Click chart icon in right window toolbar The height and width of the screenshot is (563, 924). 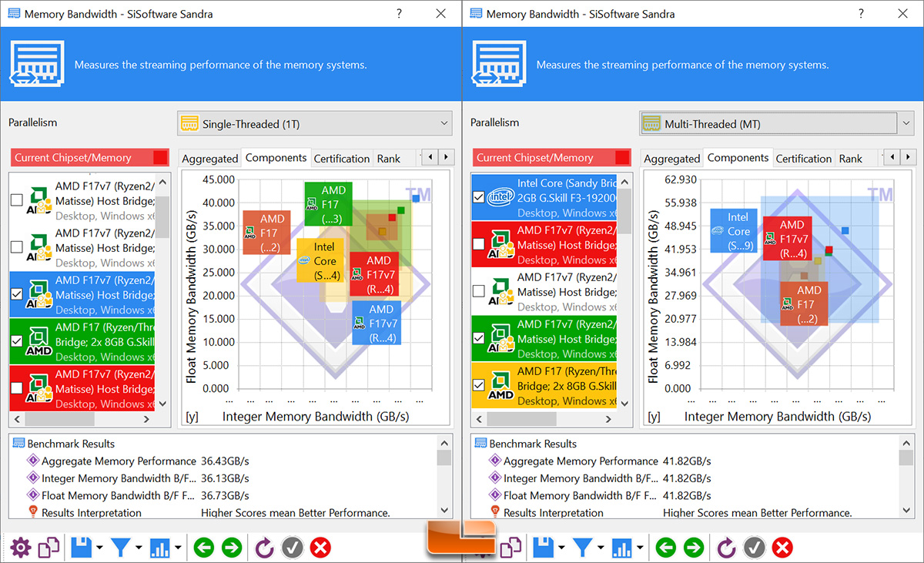tap(622, 548)
